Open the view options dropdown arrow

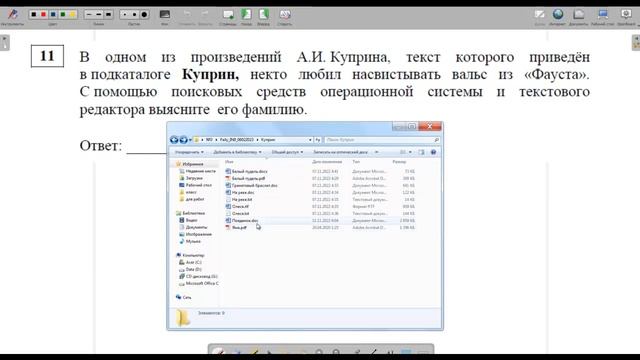410,152
